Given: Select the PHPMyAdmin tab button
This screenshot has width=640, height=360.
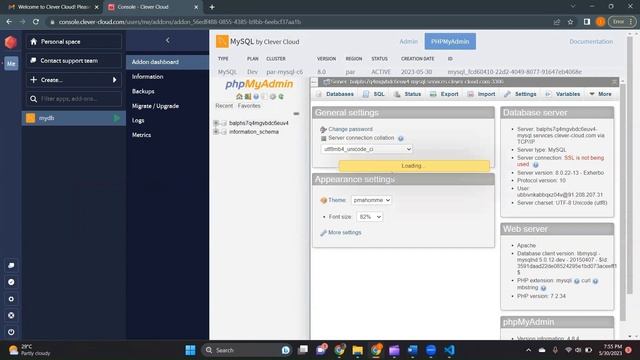Looking at the screenshot, I should point(450,41).
